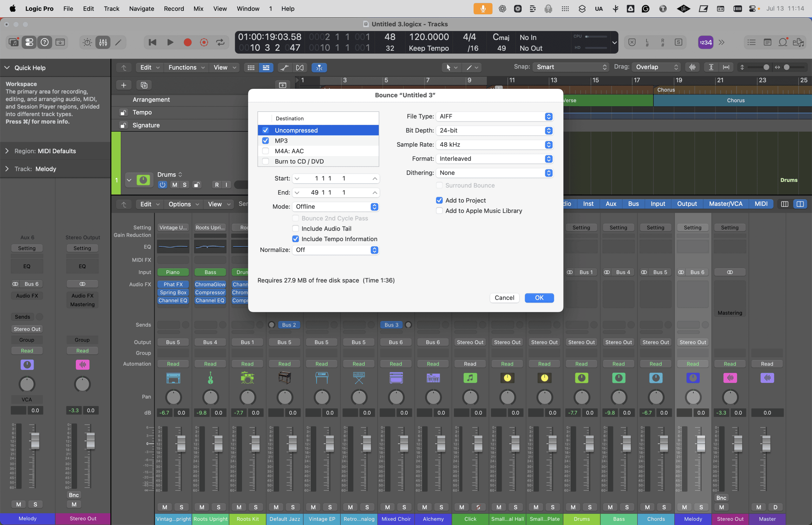Viewport: 812px width, 525px height.
Task: Toggle Quick Help button in control bar
Action: click(45, 42)
